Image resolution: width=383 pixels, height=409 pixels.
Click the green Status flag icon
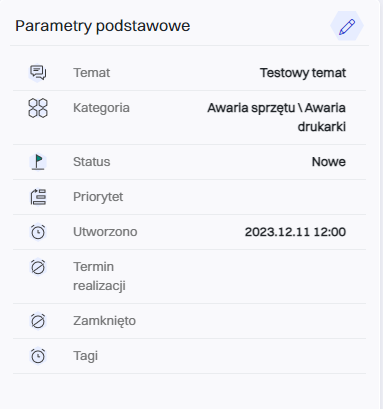tap(38, 162)
